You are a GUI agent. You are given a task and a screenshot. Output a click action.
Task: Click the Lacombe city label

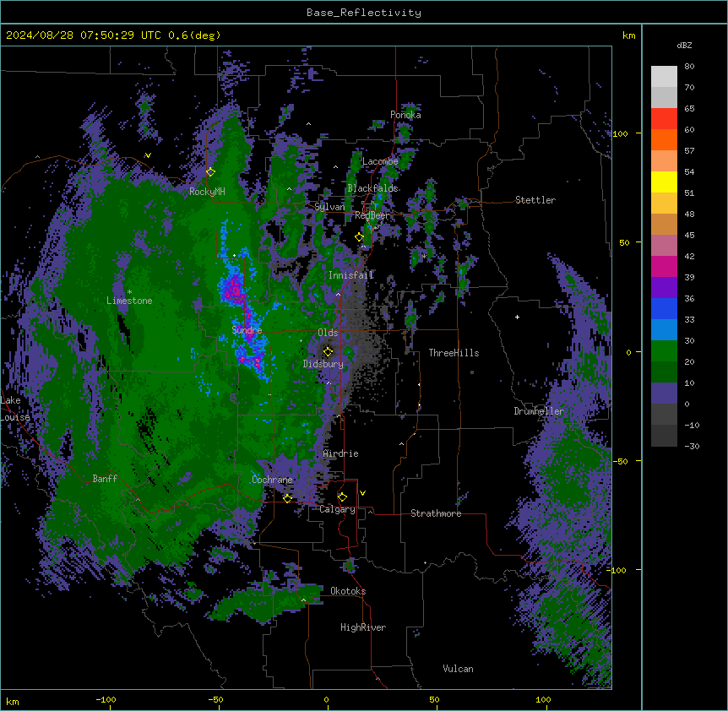pos(380,161)
